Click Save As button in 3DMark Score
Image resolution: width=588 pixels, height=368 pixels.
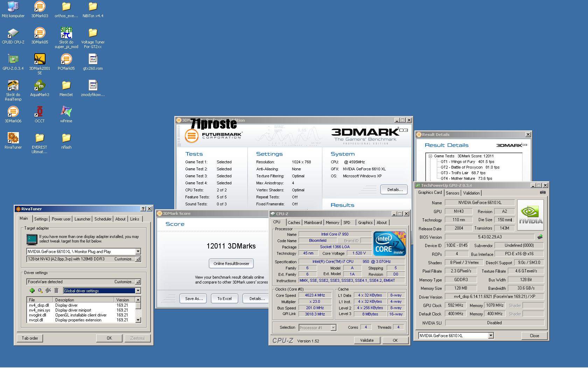(194, 299)
